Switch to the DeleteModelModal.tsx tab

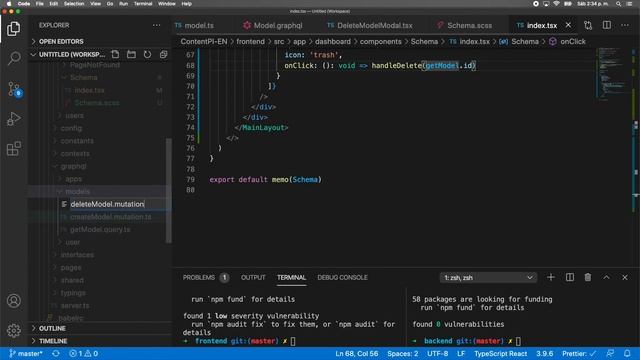(x=374, y=25)
